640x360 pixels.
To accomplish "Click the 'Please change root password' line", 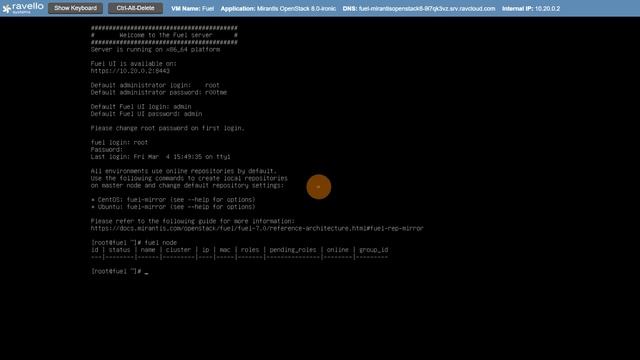I will coord(168,128).
